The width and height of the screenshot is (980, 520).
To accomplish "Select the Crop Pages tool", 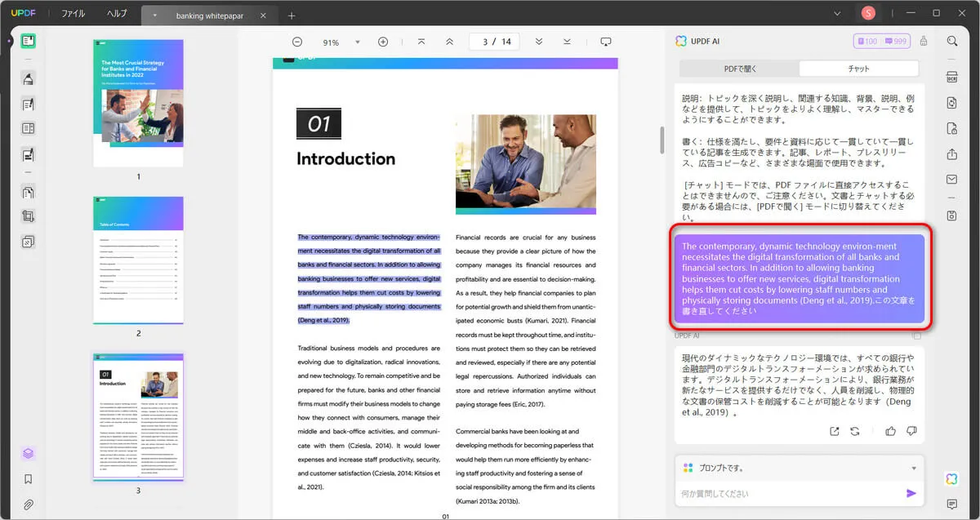I will [x=29, y=217].
